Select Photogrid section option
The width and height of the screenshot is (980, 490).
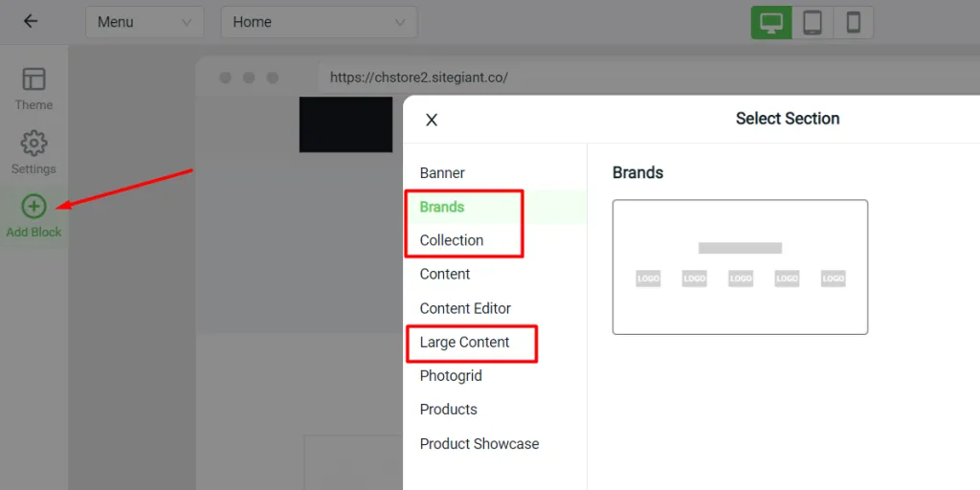click(451, 376)
